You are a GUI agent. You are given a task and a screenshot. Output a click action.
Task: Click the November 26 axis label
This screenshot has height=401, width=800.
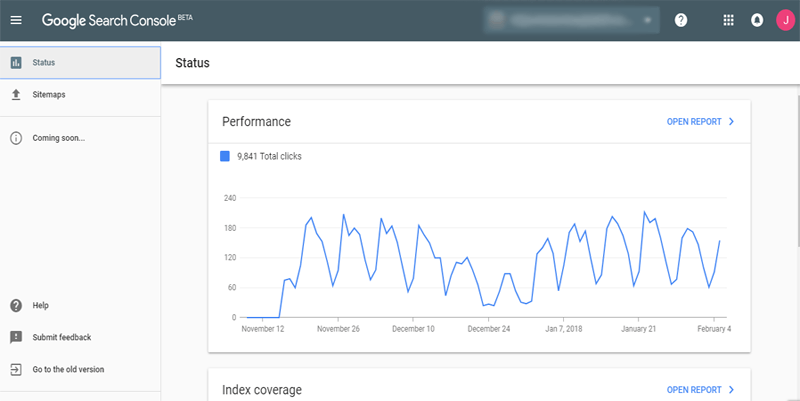click(x=338, y=329)
